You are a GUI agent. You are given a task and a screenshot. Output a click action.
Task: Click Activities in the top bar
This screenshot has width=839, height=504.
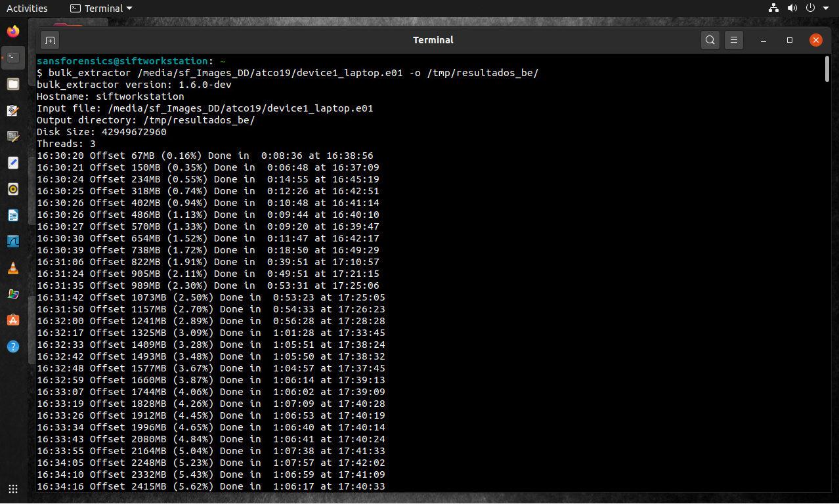coord(27,9)
